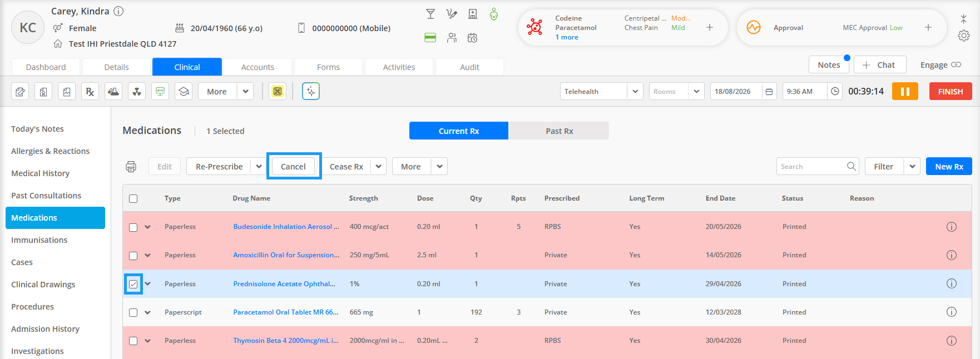Click the green Medicare card icon

pos(430,38)
